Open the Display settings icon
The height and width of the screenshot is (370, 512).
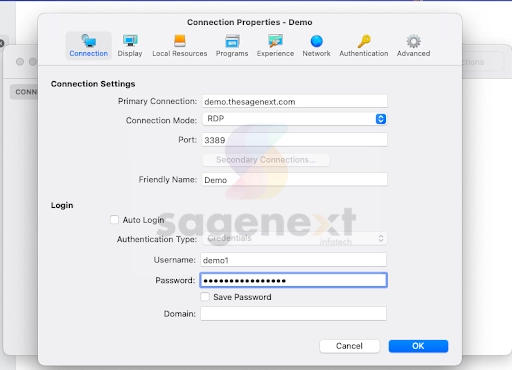coord(130,46)
